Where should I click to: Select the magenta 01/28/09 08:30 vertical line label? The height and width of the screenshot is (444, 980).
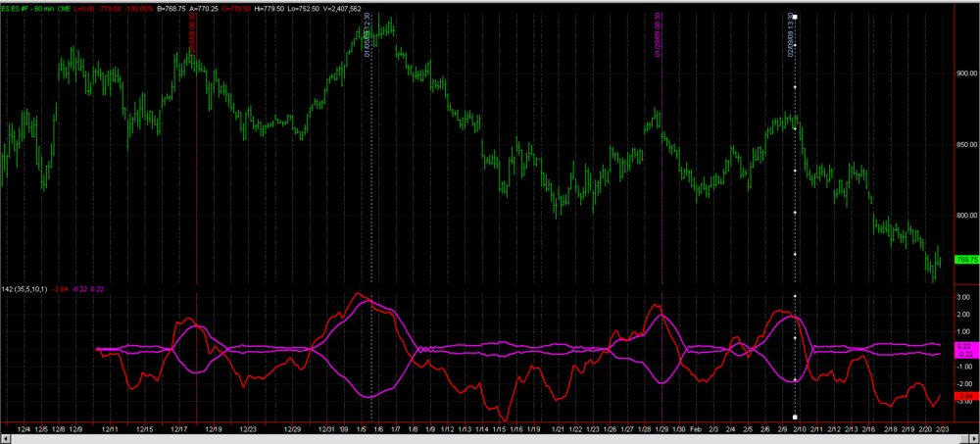(x=658, y=35)
